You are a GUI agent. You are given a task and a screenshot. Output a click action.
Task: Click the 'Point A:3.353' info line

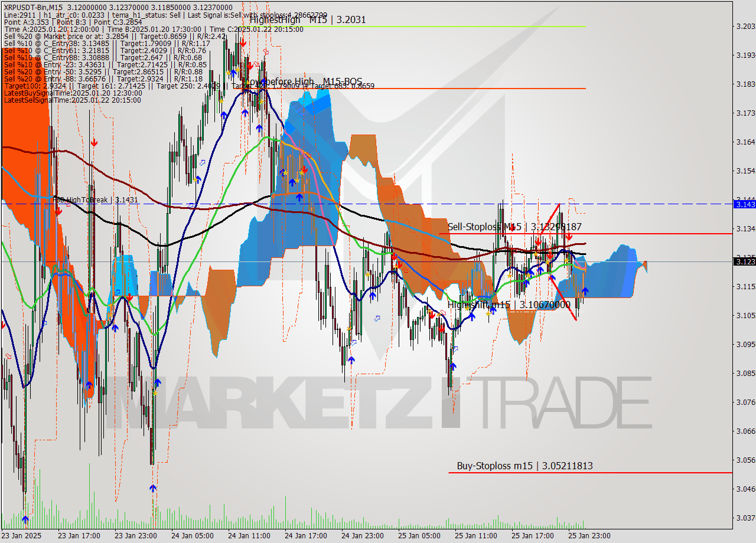tap(73, 22)
